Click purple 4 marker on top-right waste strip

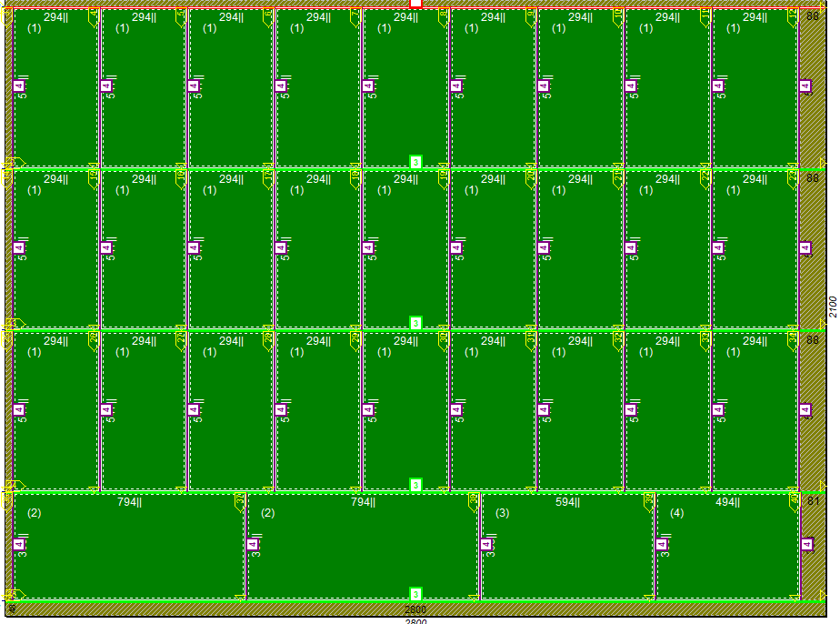[805, 86]
